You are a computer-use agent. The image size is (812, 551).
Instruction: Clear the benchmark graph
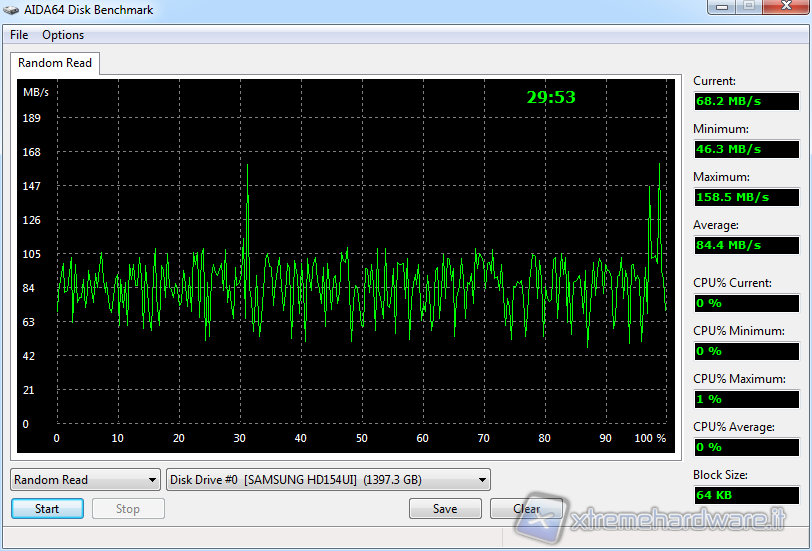(x=526, y=509)
